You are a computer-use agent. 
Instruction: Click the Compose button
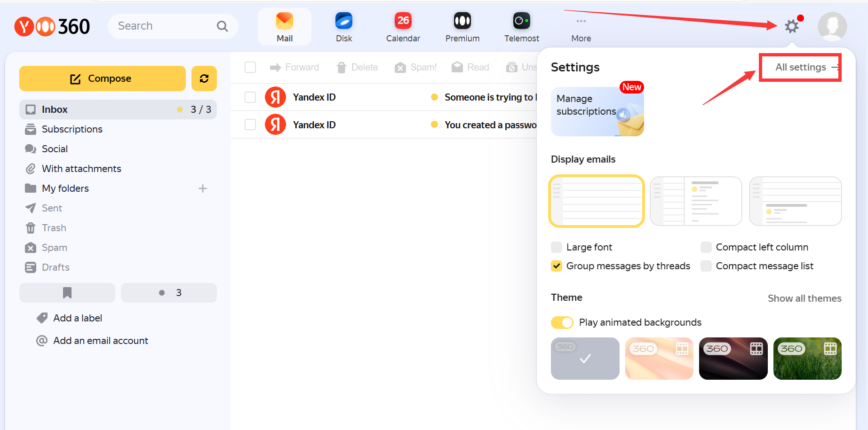click(x=103, y=78)
